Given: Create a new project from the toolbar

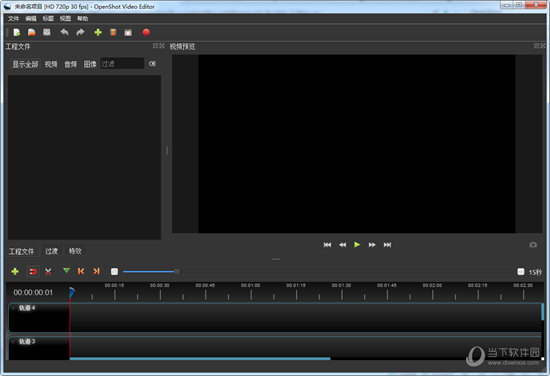Looking at the screenshot, I should click(17, 33).
